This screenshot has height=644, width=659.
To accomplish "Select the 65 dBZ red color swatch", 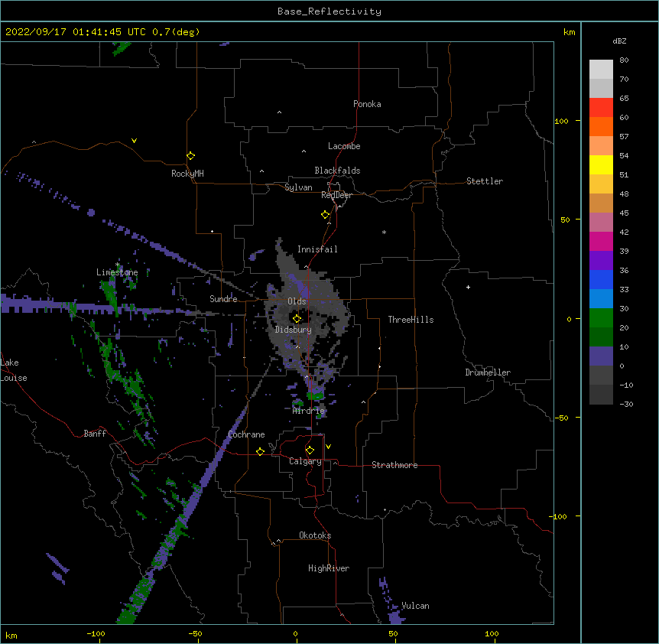I will pos(601,107).
